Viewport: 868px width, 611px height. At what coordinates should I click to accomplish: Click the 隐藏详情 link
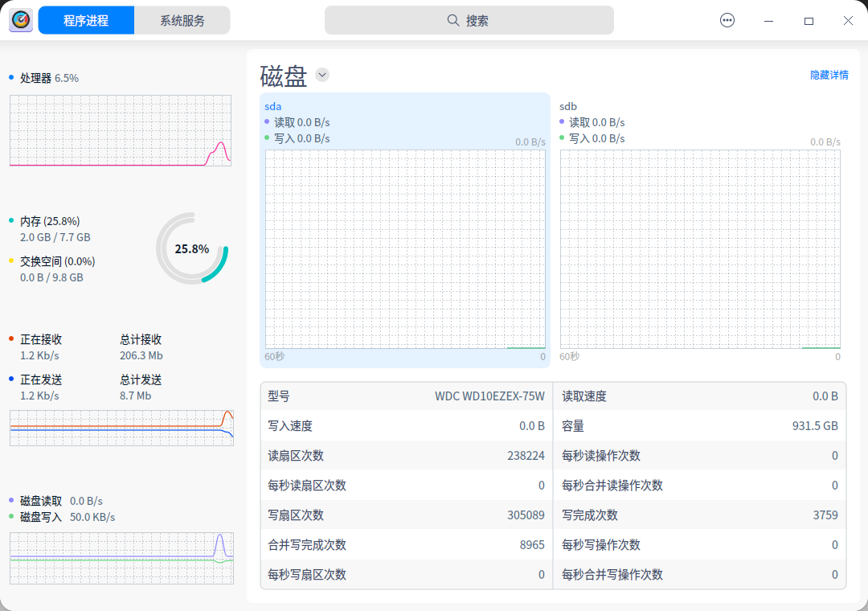829,74
